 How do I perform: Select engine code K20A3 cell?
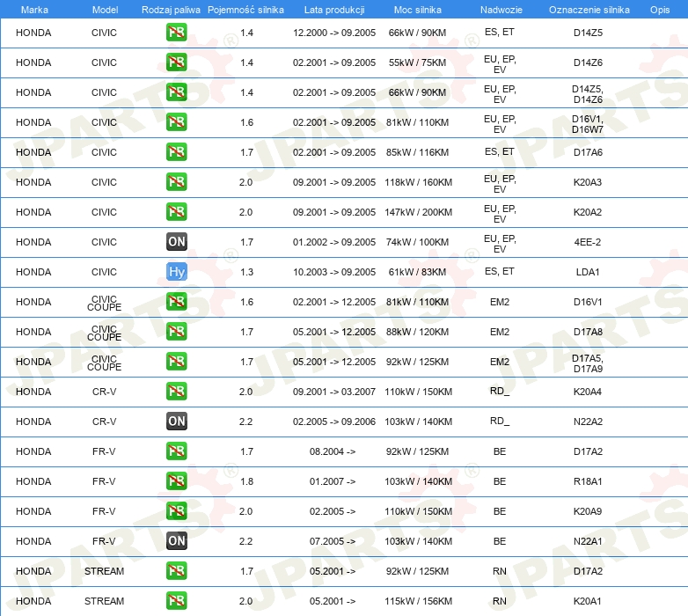[x=588, y=182]
